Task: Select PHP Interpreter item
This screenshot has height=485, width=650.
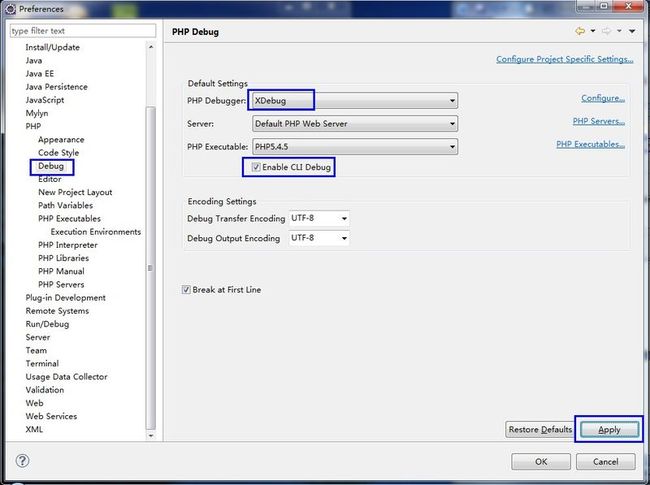Action: point(68,245)
